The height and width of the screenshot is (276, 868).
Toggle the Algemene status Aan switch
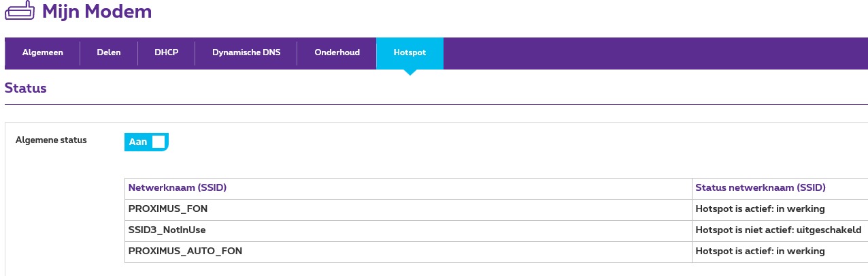tap(146, 142)
